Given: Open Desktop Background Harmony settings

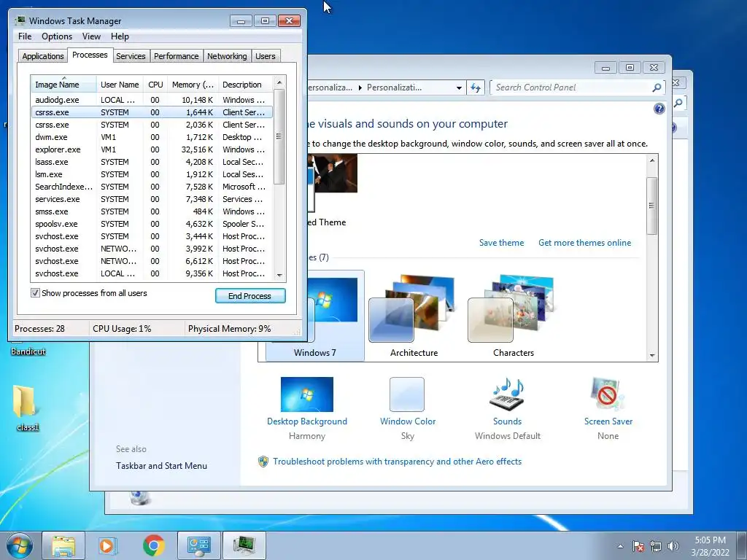Looking at the screenshot, I should pyautogui.click(x=307, y=409).
